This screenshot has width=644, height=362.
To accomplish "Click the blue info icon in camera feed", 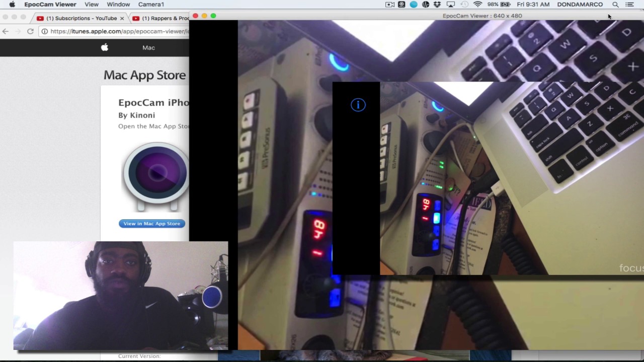I will (x=358, y=105).
